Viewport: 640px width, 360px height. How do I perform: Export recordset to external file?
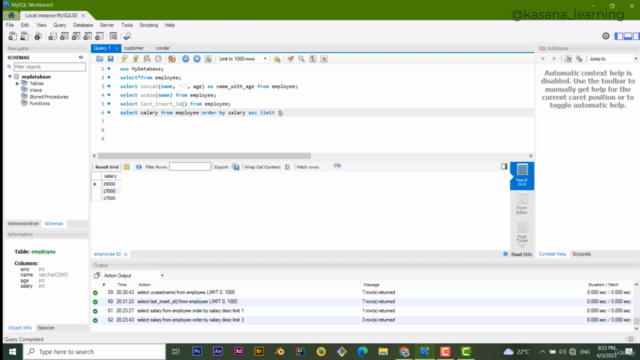pyautogui.click(x=236, y=167)
